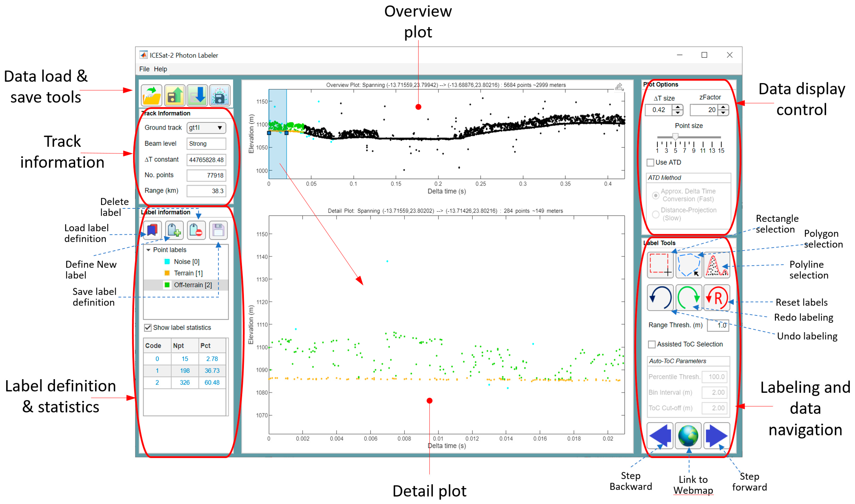Click the save photon points disk icon
Viewport: 855px width, 504px height.
(220, 95)
